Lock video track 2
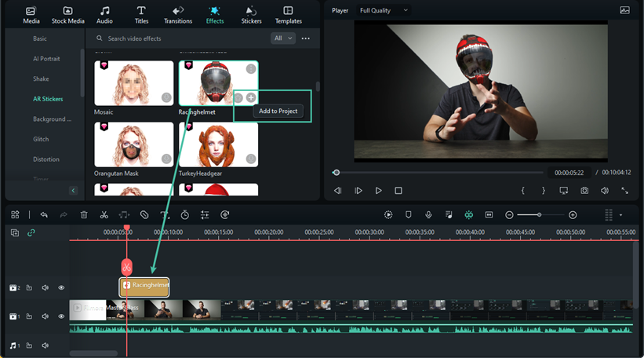The height and width of the screenshot is (358, 644). [29, 287]
